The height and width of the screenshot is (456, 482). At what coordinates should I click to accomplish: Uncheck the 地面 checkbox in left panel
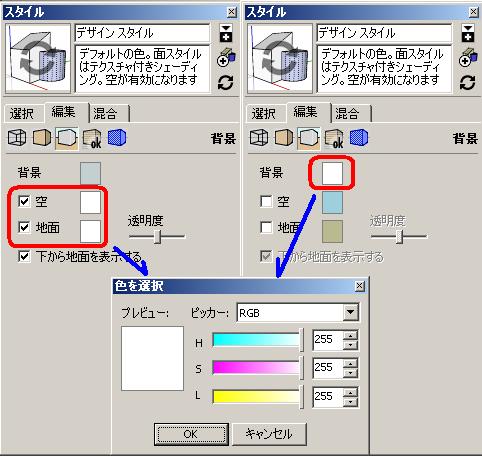coord(24,227)
